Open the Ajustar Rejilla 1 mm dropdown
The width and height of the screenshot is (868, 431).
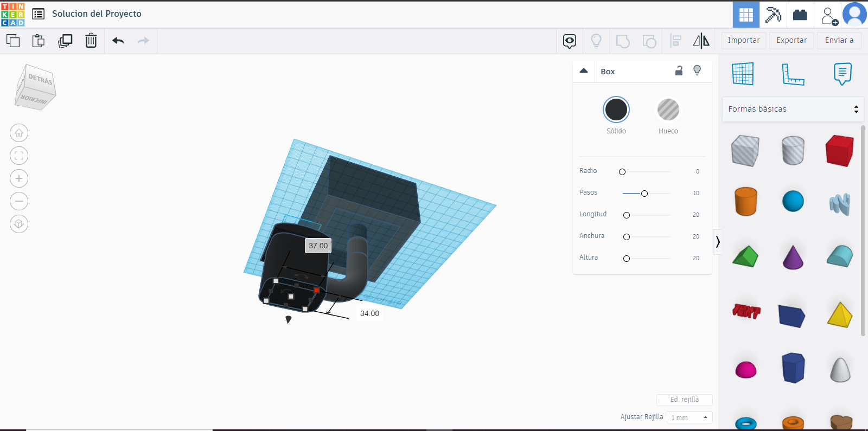[x=690, y=417]
